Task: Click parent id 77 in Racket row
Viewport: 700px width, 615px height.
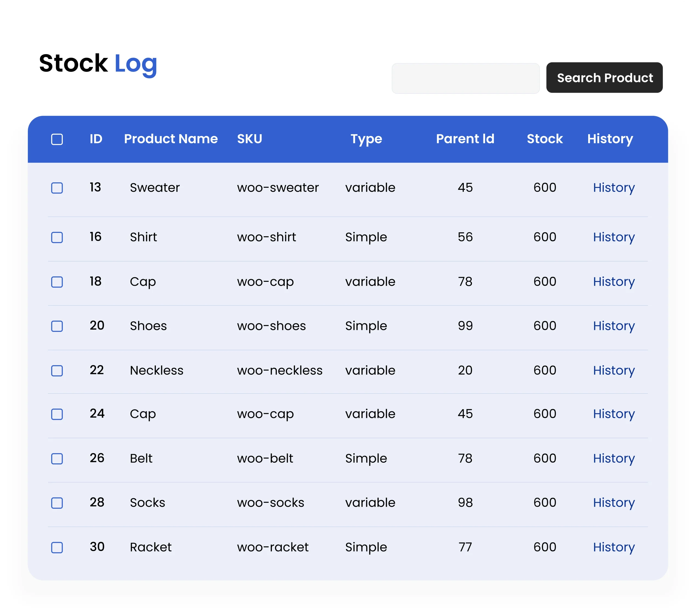Action: [x=465, y=547]
